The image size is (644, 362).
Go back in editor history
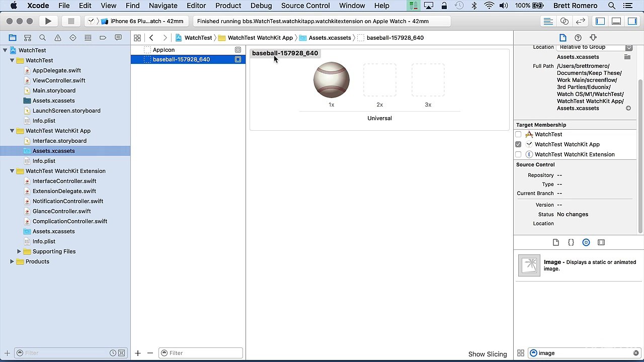tap(151, 38)
